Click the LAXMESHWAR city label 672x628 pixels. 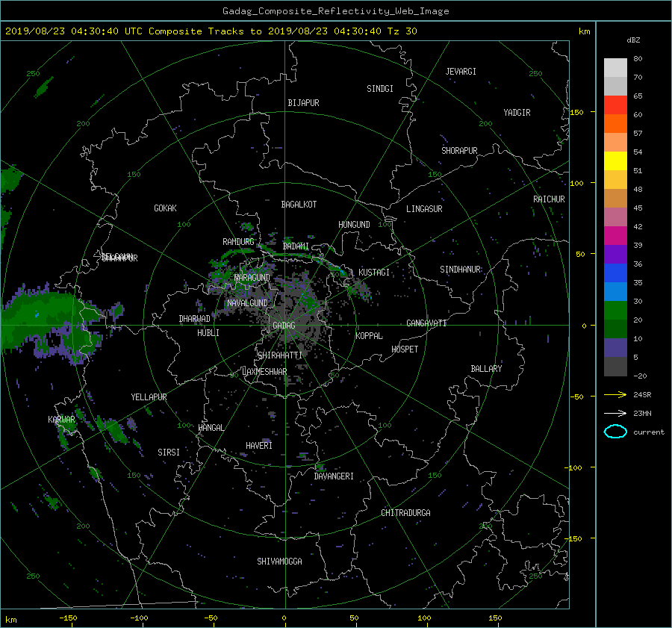click(264, 372)
